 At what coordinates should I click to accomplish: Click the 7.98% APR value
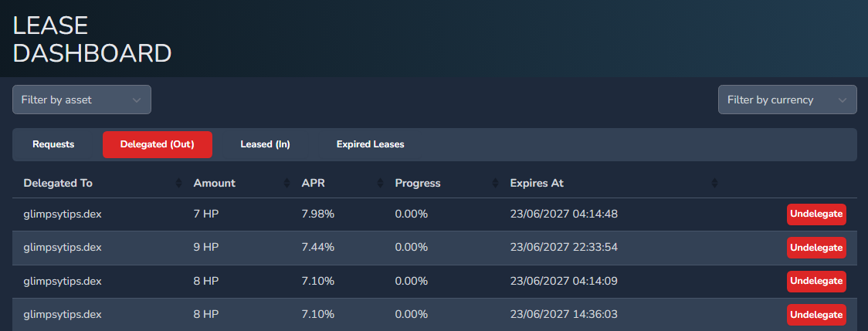coord(317,214)
